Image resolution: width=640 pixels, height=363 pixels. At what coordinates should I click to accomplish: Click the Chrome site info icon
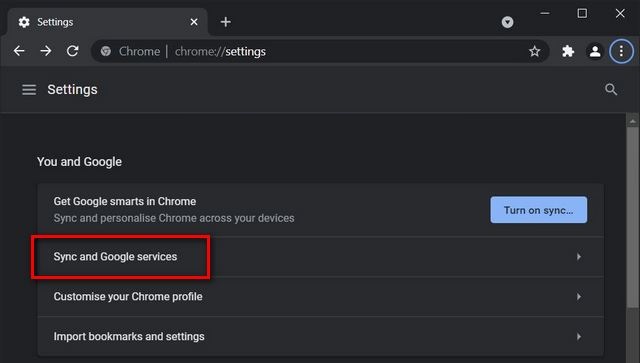106,51
